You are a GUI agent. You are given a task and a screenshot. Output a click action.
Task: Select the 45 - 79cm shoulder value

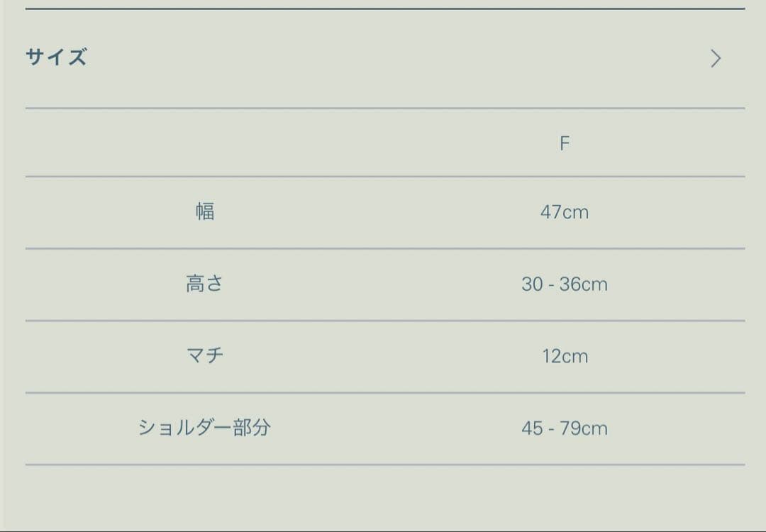tap(565, 428)
